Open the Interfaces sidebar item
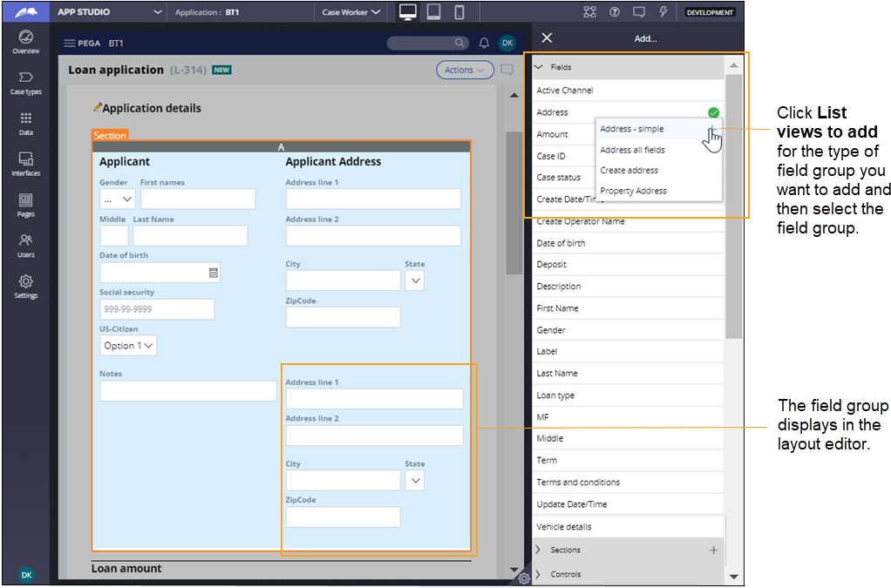 [x=25, y=163]
